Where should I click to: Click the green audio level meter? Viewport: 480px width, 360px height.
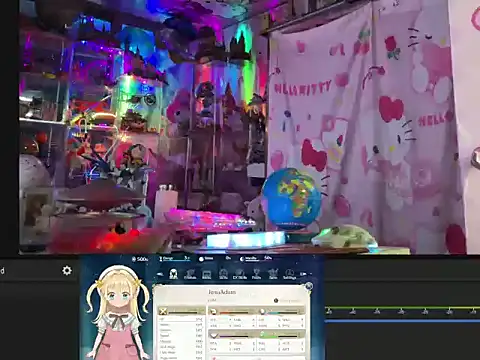click(x=403, y=308)
